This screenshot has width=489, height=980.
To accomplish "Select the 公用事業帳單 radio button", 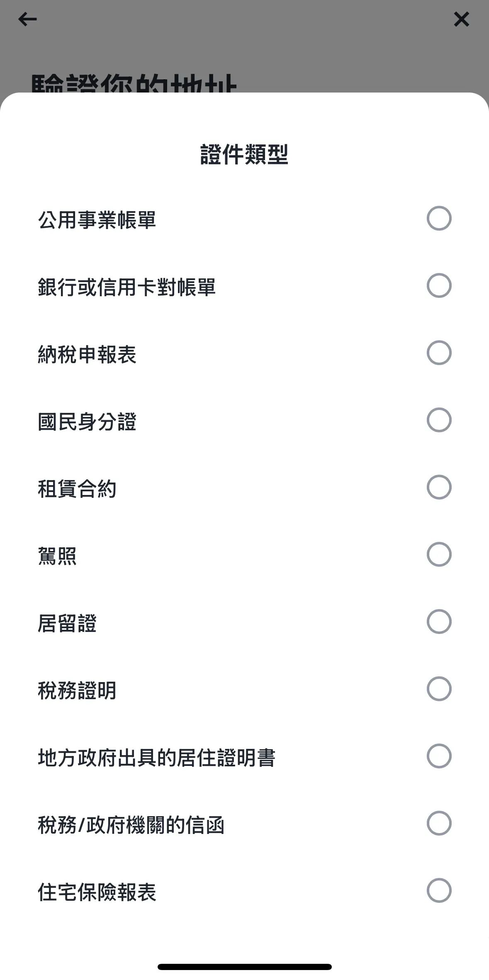I will click(x=439, y=218).
